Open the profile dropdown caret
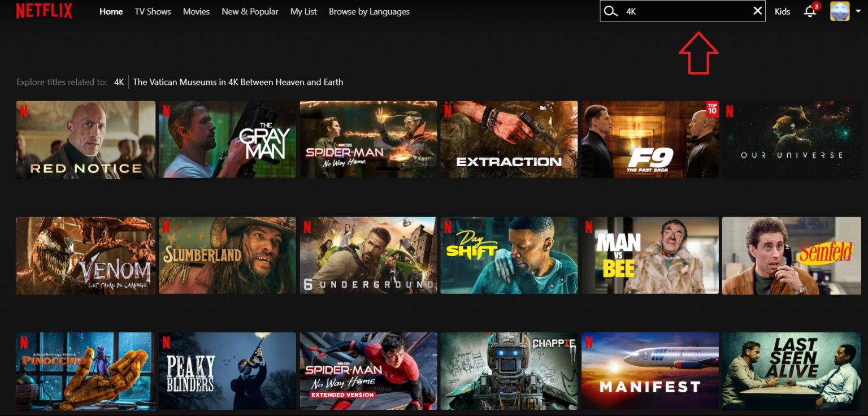The height and width of the screenshot is (416, 868). 857,11
